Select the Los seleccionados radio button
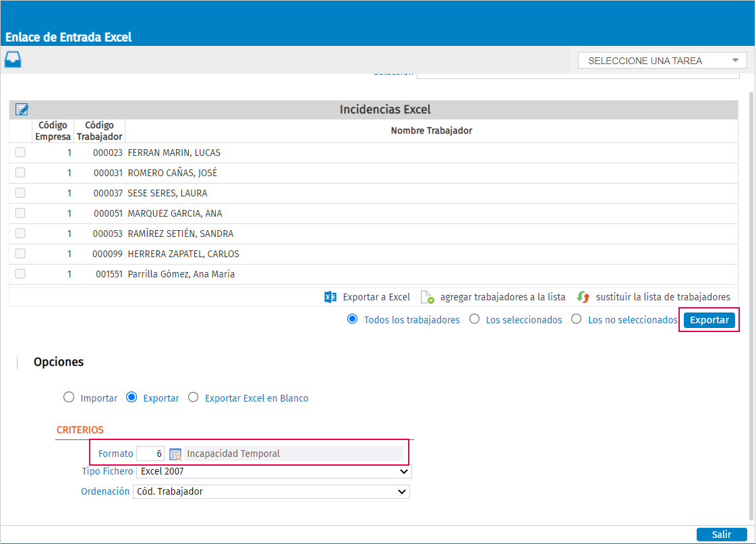The height and width of the screenshot is (544, 756). pyautogui.click(x=474, y=319)
